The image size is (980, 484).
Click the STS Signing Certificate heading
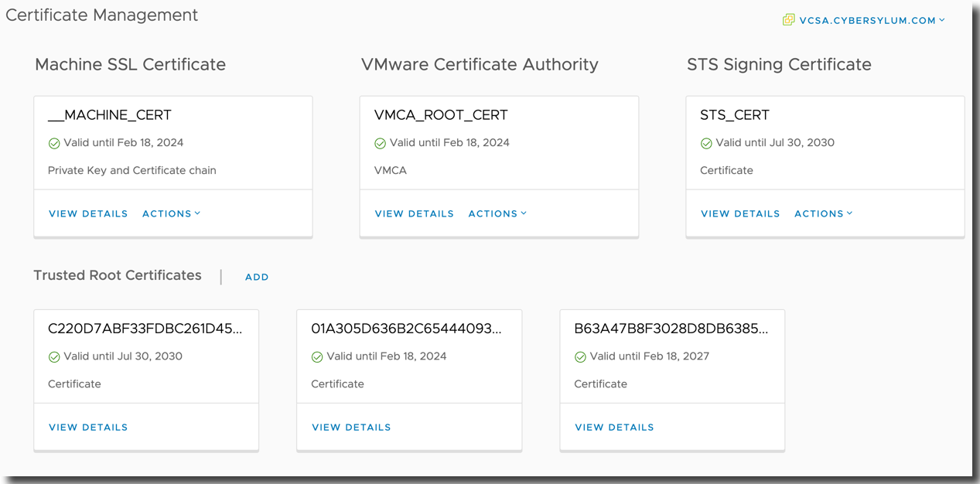pyautogui.click(x=779, y=64)
